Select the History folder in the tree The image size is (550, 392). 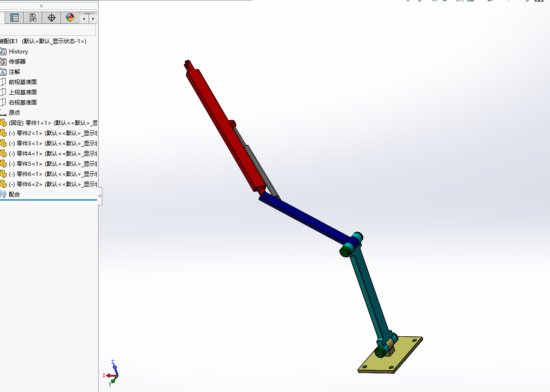click(18, 52)
